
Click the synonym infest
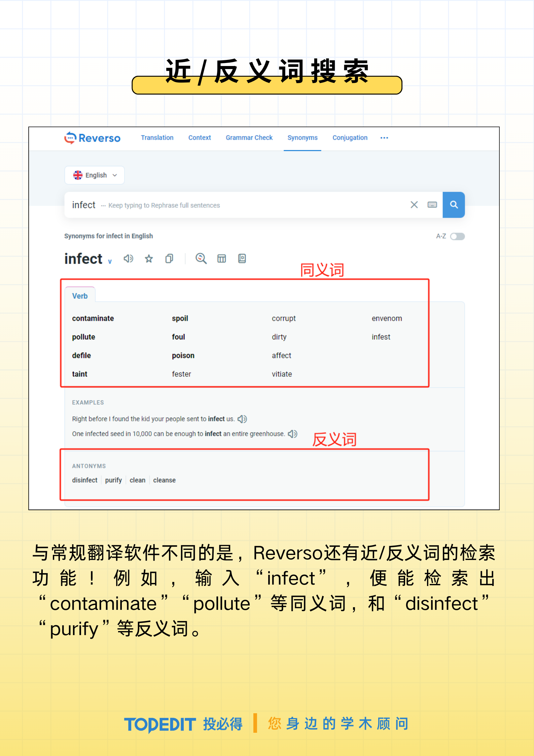[x=381, y=337]
